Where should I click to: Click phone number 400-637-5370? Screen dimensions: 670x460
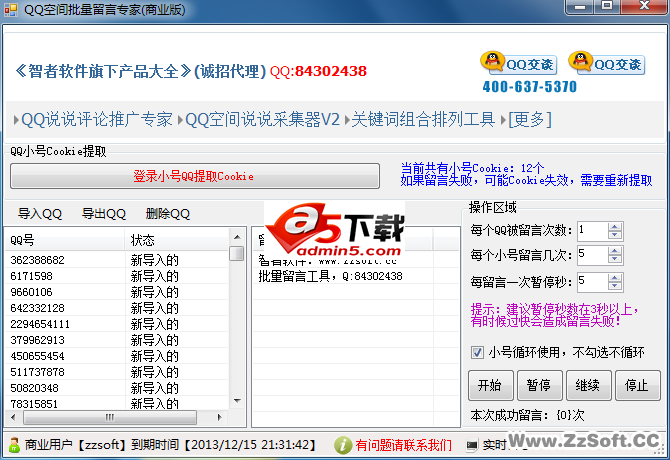point(529,87)
